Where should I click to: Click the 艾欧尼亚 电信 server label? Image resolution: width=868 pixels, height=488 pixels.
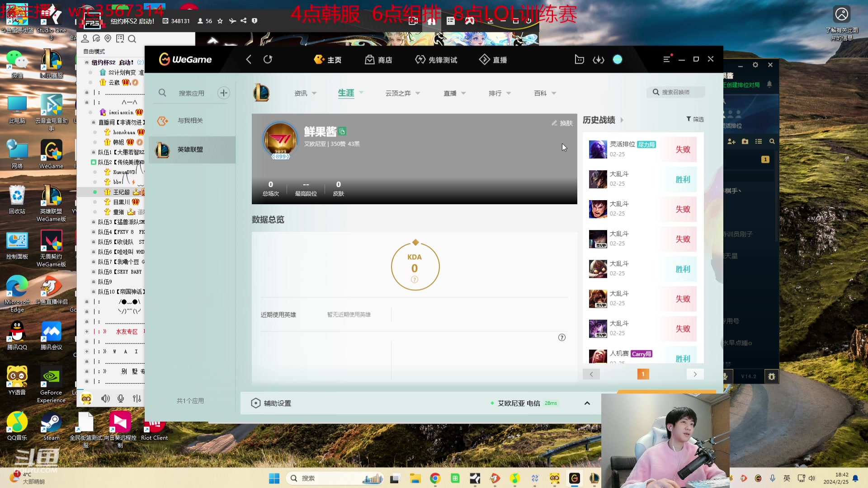pyautogui.click(x=519, y=403)
